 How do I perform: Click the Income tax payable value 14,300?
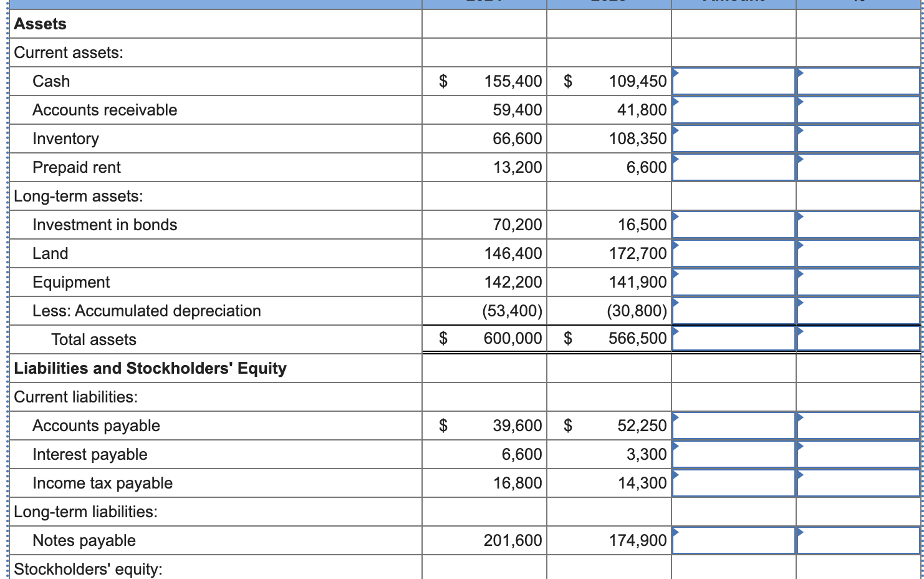[642, 483]
